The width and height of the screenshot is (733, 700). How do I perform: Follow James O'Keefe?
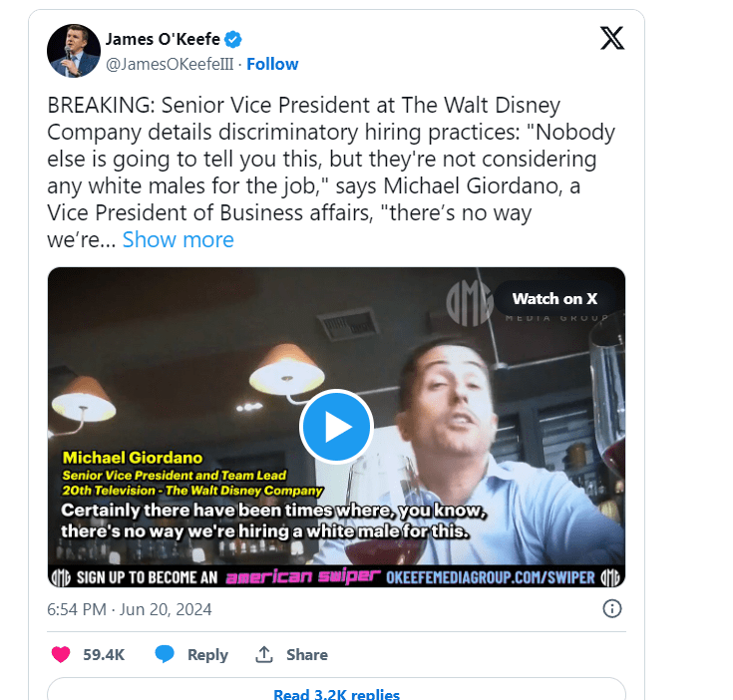tap(272, 64)
